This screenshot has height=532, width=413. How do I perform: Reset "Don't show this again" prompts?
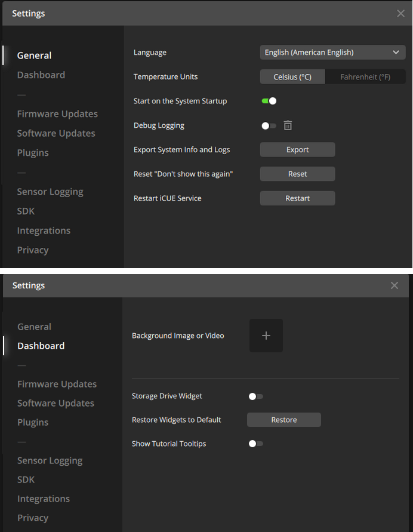(297, 174)
